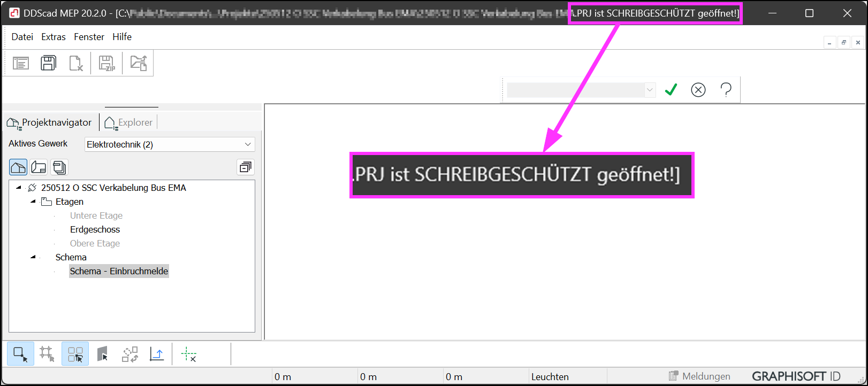Close the inner document window
Screen dimensions: 868x386
[x=858, y=43]
